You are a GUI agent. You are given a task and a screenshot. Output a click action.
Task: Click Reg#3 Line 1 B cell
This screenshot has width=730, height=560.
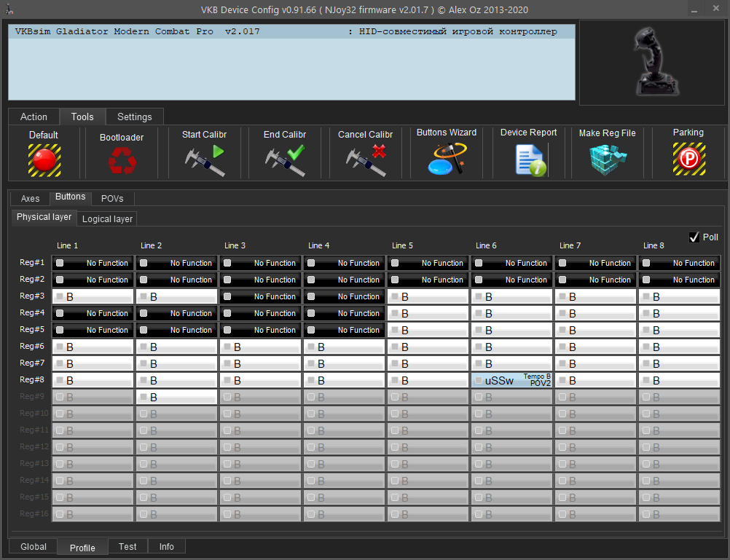click(93, 296)
